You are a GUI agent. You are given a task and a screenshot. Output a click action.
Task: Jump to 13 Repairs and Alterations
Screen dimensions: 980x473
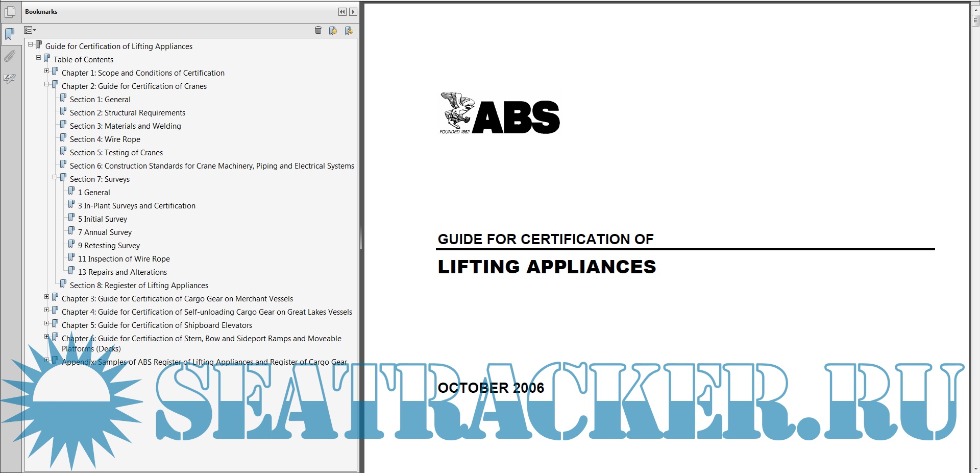[x=122, y=272]
